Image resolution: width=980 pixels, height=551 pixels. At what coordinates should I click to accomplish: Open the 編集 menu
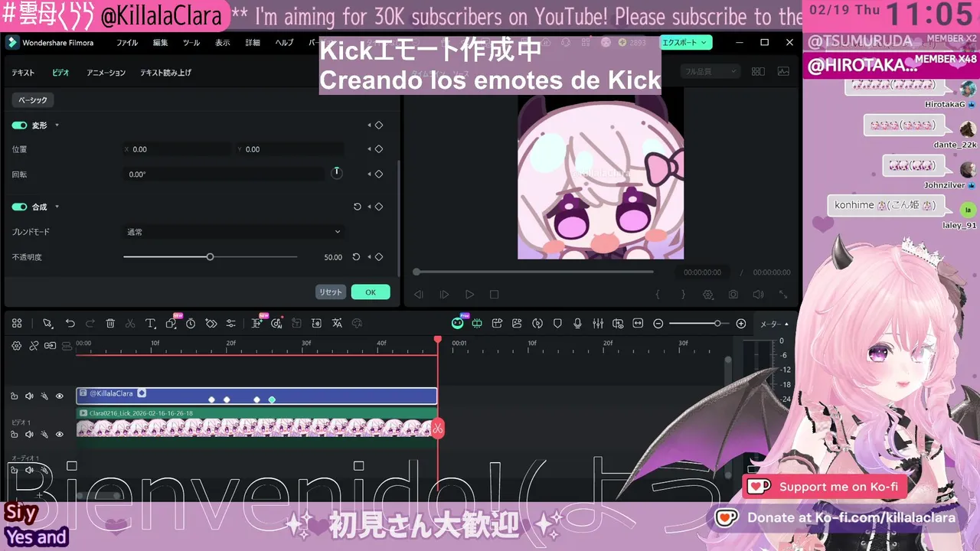160,43
